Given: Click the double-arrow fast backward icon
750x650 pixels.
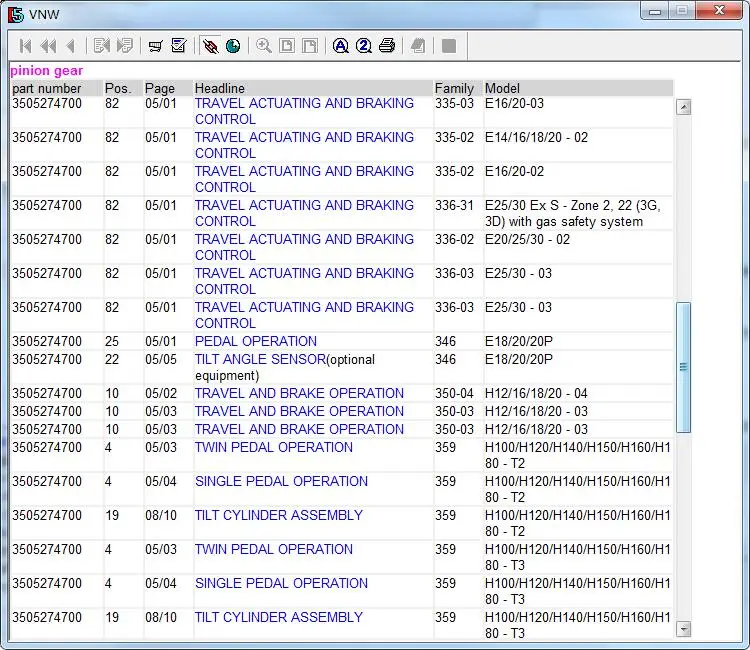Looking at the screenshot, I should point(48,46).
